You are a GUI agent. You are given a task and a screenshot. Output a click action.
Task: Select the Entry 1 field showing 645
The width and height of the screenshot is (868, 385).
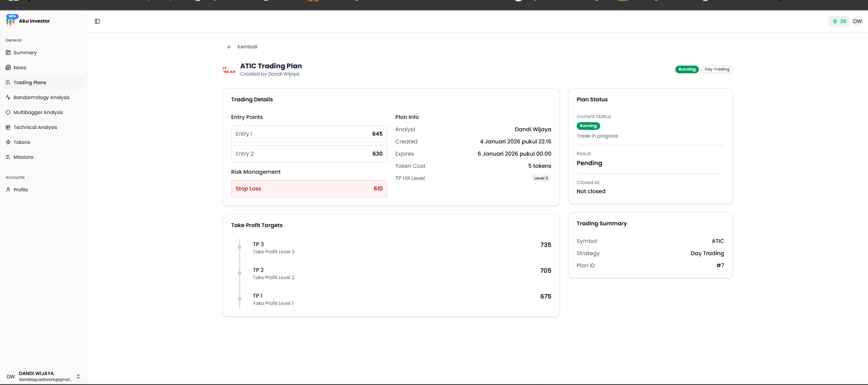309,134
